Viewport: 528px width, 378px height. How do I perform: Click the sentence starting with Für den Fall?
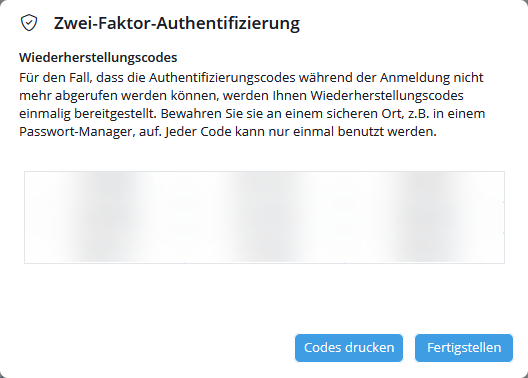[251, 96]
